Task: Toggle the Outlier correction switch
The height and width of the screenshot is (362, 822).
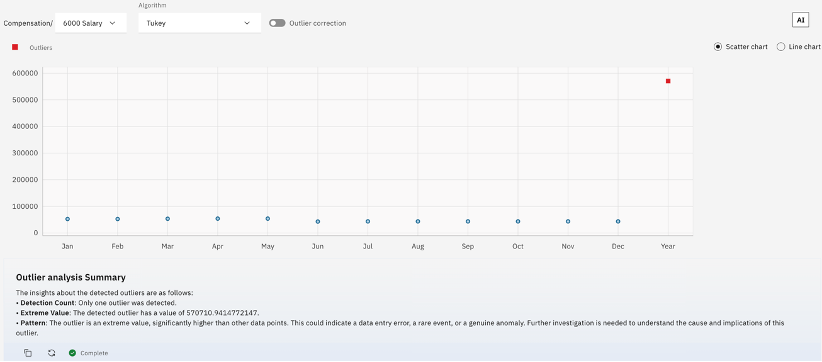Action: 277,23
